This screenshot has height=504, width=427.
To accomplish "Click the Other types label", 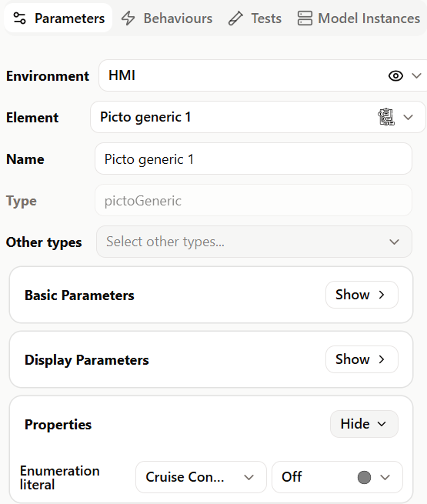I will [x=44, y=242].
